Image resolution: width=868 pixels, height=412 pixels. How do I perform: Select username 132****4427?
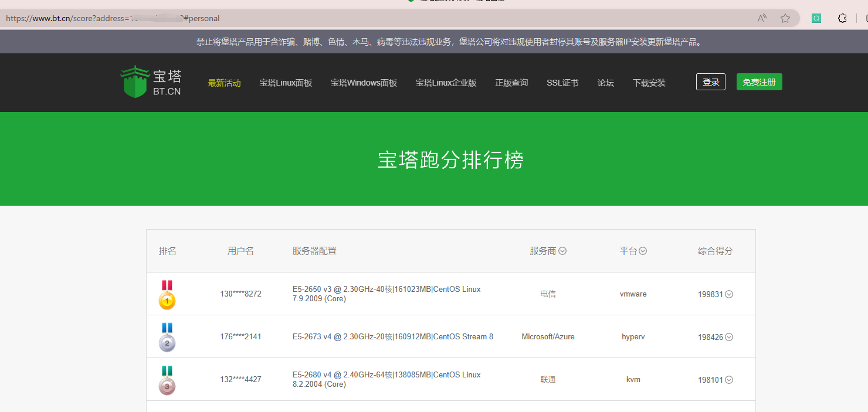point(241,380)
